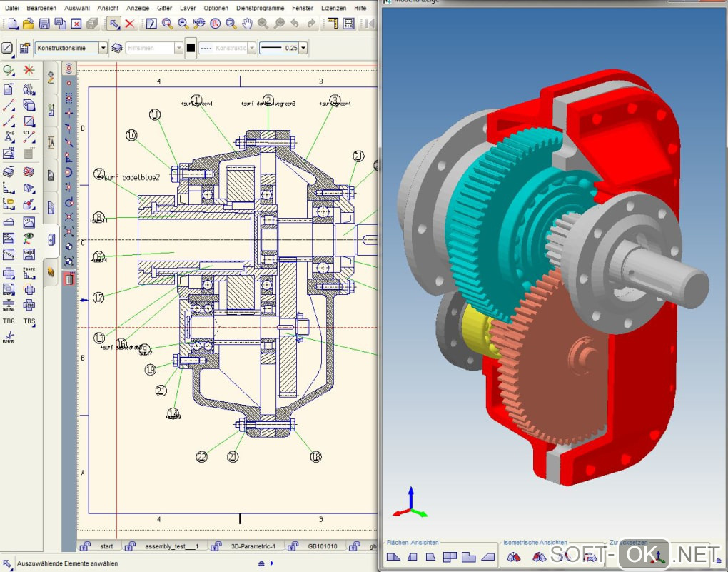Open the GB101010 sheet tab
The image size is (728, 572).
click(323, 546)
